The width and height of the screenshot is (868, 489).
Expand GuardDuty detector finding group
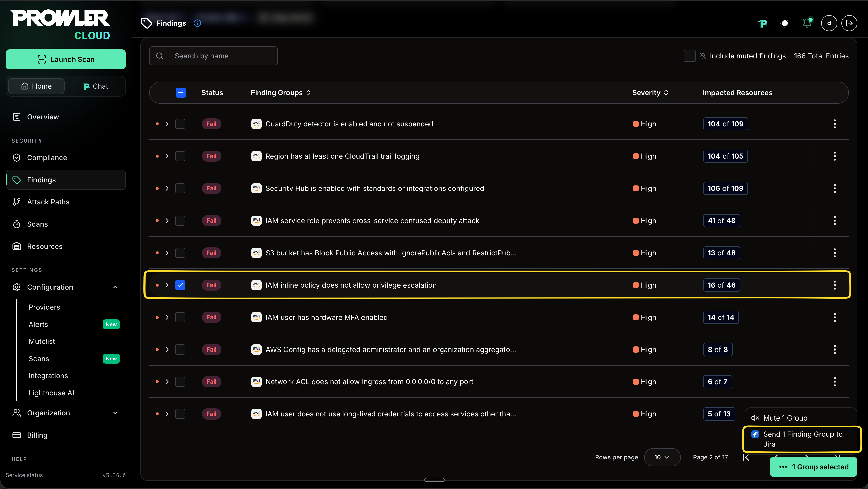(167, 124)
